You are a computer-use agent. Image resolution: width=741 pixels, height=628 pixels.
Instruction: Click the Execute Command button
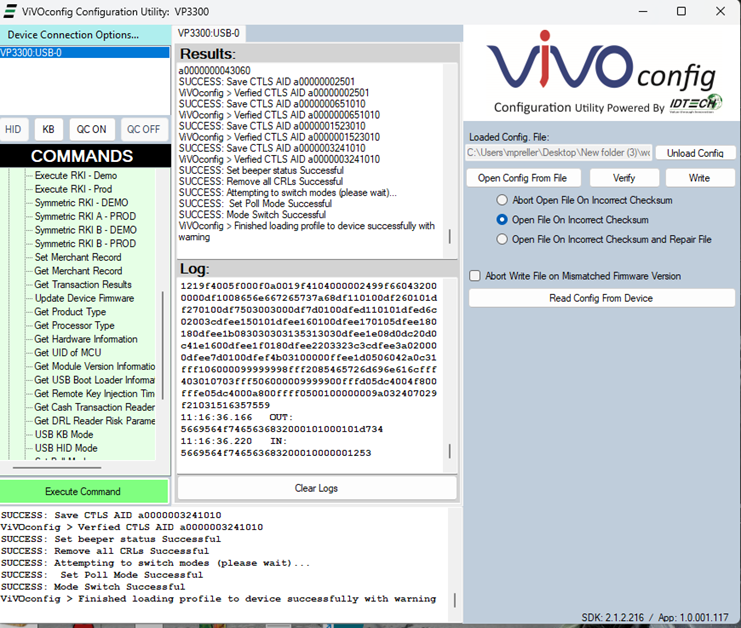click(x=83, y=491)
